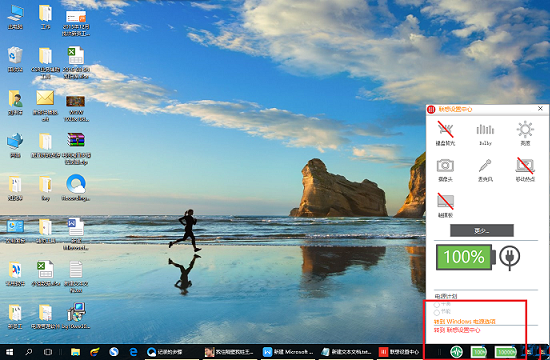This screenshot has width=550, height=360.
Task: Click the sun brightness icon
Action: pyautogui.click(x=525, y=129)
